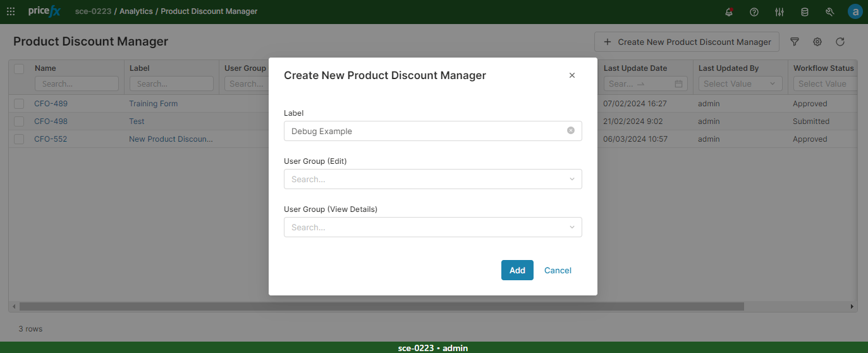Screen dimensions: 868x353
Task: Click the 07/02/2024 16:27 date cell
Action: click(635, 104)
